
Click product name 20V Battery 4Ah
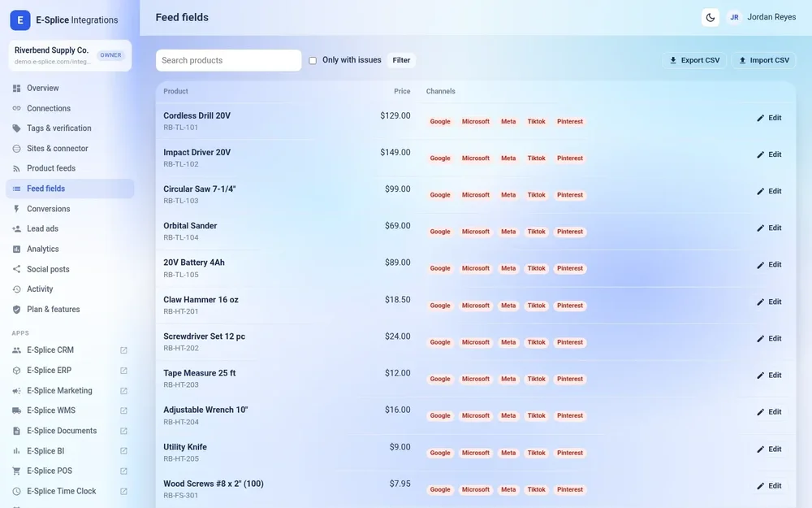click(x=194, y=263)
